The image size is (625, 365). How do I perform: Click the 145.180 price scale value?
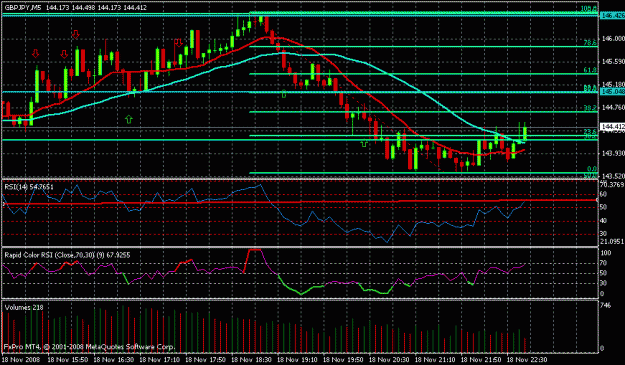click(x=613, y=84)
